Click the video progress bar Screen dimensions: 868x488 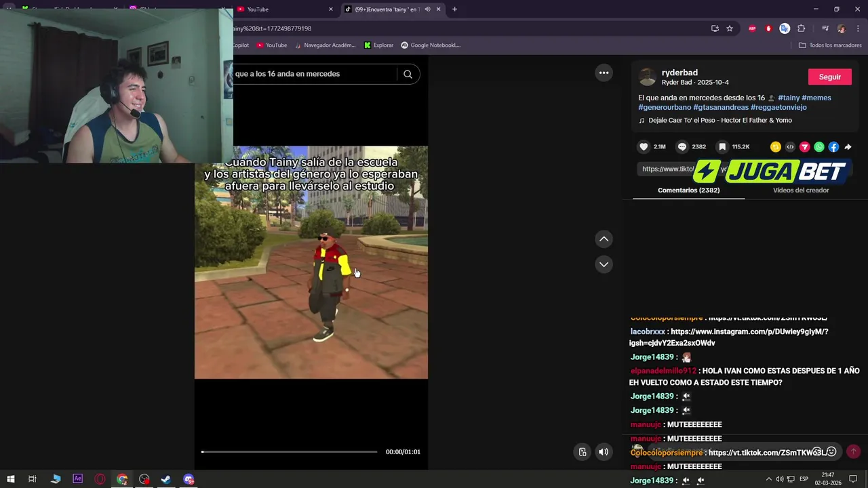pos(289,451)
